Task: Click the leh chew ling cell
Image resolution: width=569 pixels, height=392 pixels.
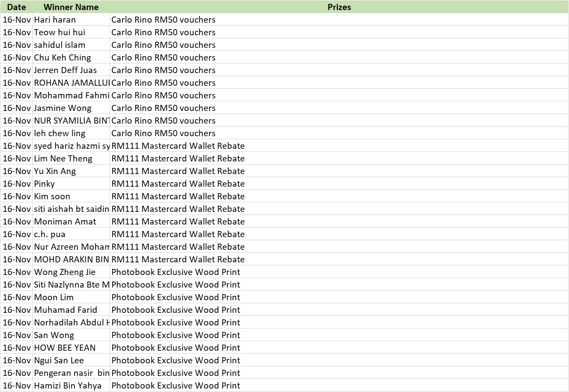Action: pos(60,133)
